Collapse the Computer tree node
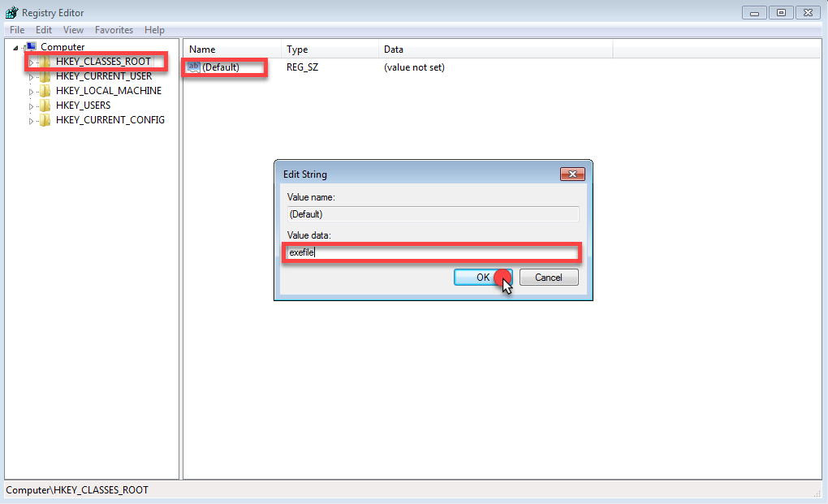828x504 pixels. click(x=15, y=48)
